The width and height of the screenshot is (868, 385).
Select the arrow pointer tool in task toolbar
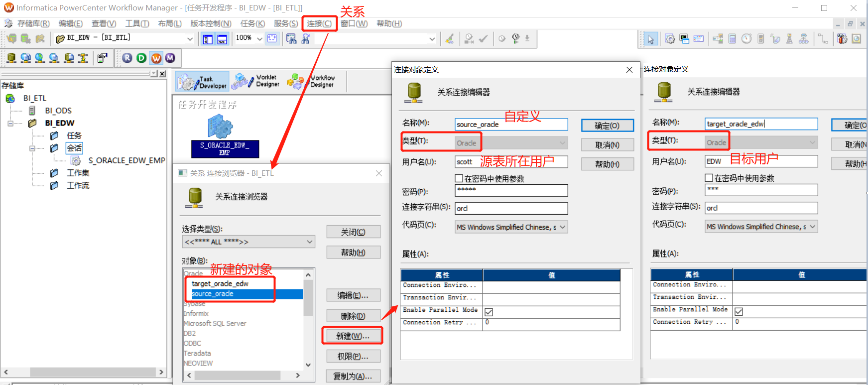[650, 39]
